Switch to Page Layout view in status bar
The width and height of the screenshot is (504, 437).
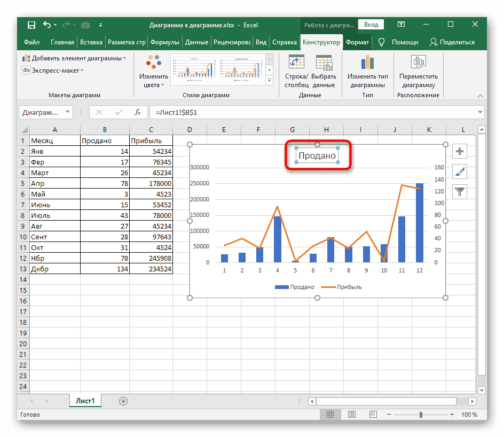click(x=351, y=415)
